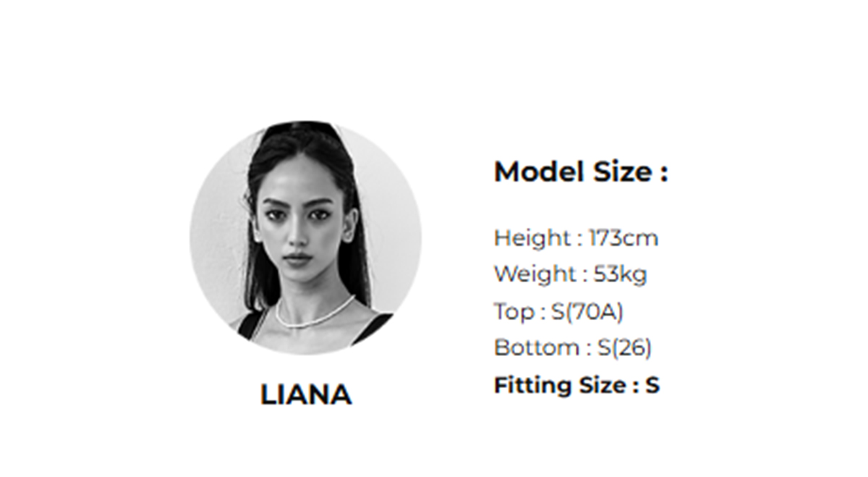The height and width of the screenshot is (477, 868).
Task: Click Liana's circular profile photo
Action: tap(305, 239)
